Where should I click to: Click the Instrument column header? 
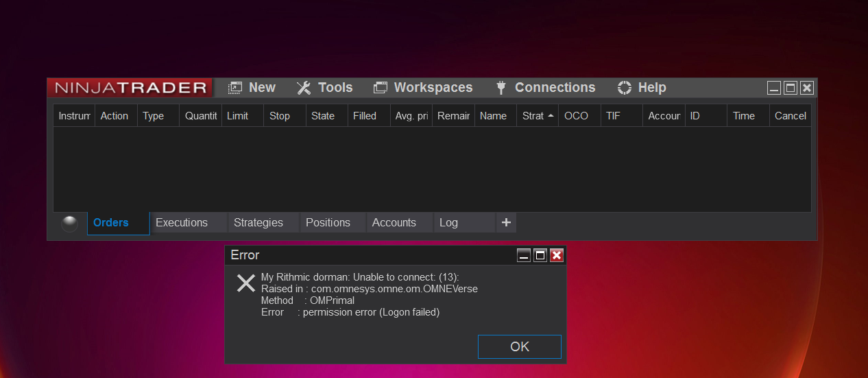[74, 116]
